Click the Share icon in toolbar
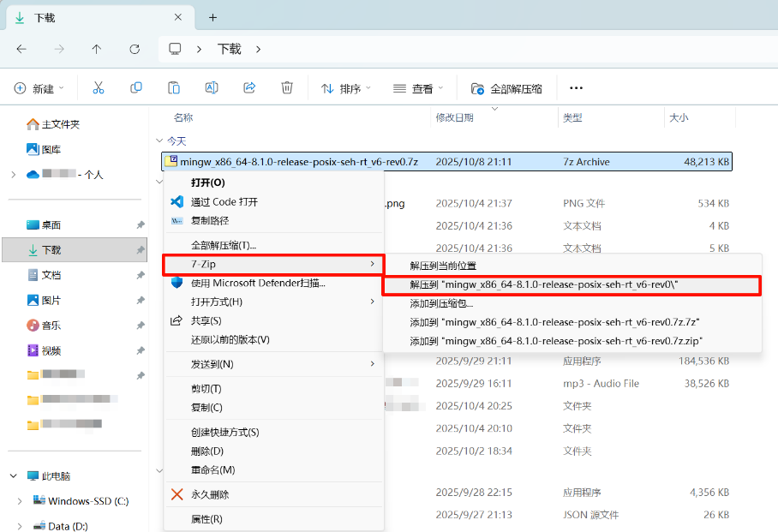This screenshot has width=778, height=532. [249, 88]
